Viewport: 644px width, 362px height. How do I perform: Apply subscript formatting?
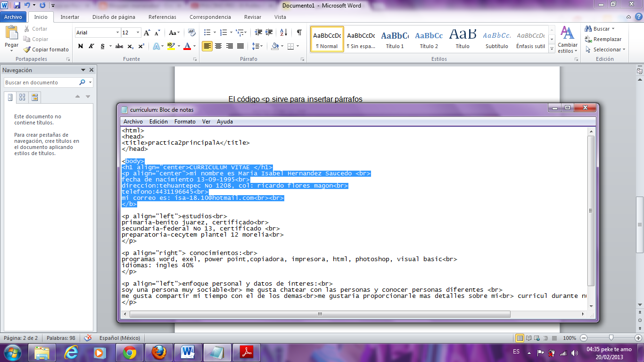coord(130,46)
